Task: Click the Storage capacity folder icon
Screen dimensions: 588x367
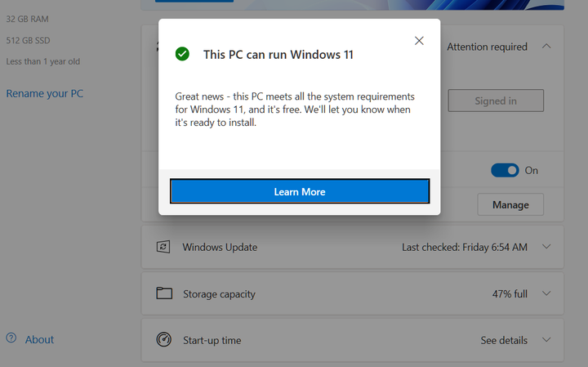Action: [x=164, y=293]
